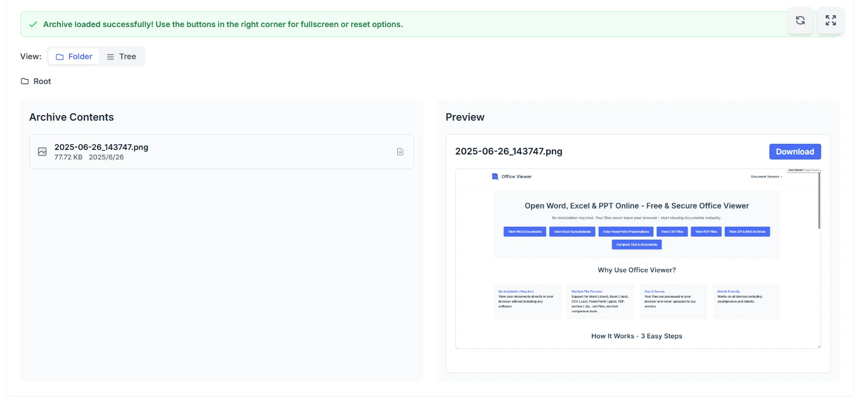The width and height of the screenshot is (868, 407).
Task: Click View ZIP & RAR Archives in preview
Action: (747, 232)
